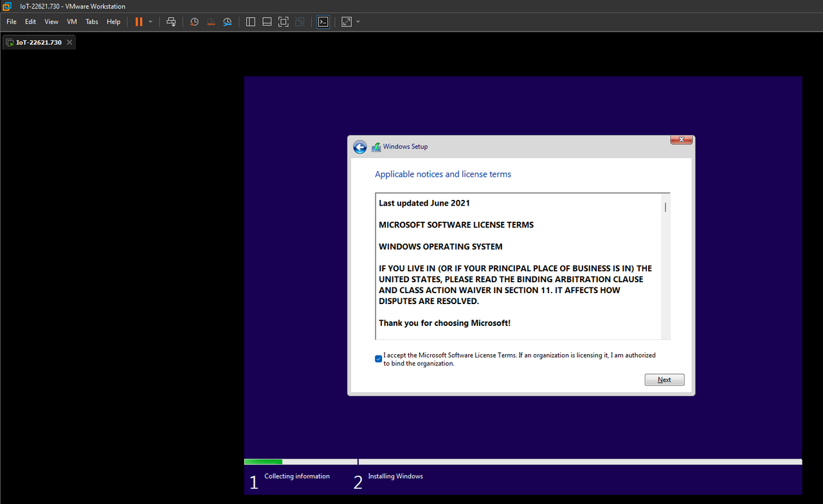Open the VM menu
823x504 pixels.
[72, 22]
